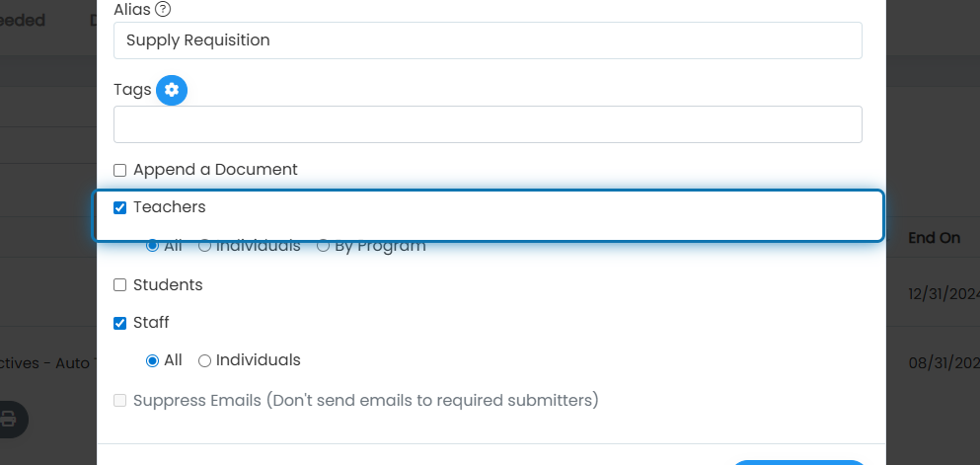The width and height of the screenshot is (980, 465).
Task: Select All radio under Staff
Action: click(152, 360)
